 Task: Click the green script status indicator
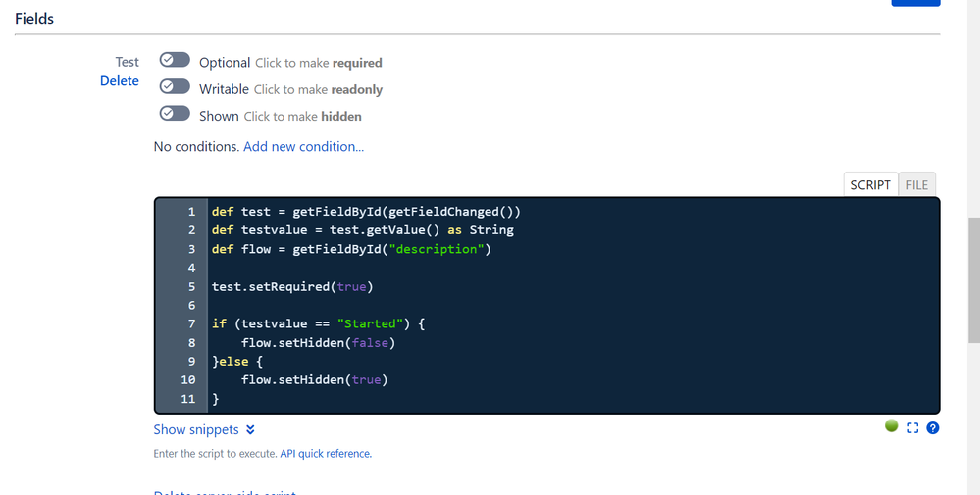click(892, 425)
